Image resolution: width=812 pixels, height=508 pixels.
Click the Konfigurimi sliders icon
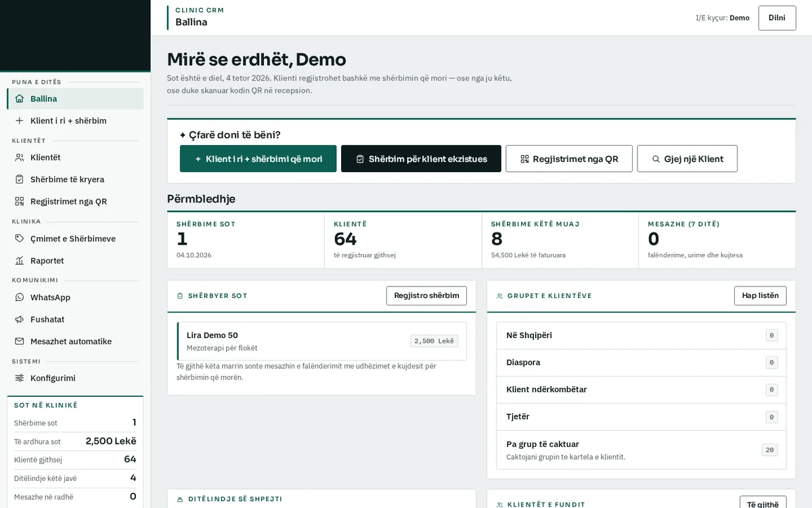pyautogui.click(x=19, y=378)
